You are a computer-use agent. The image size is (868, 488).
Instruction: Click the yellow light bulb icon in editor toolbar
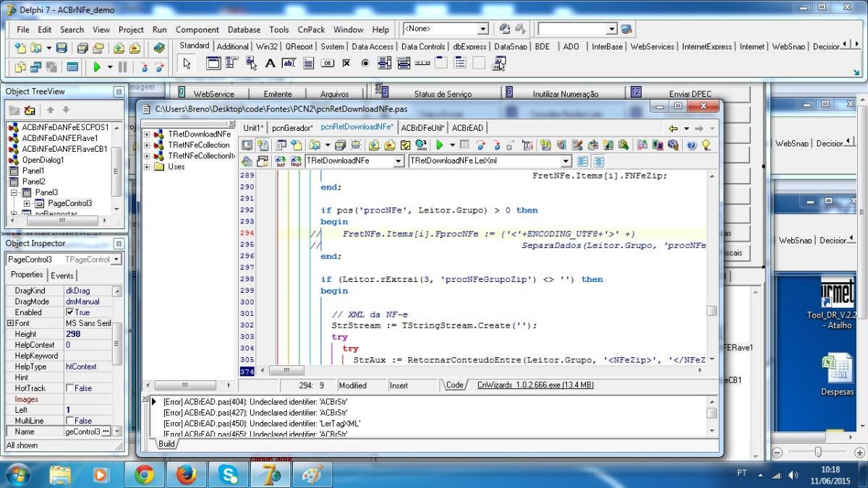pos(706,145)
